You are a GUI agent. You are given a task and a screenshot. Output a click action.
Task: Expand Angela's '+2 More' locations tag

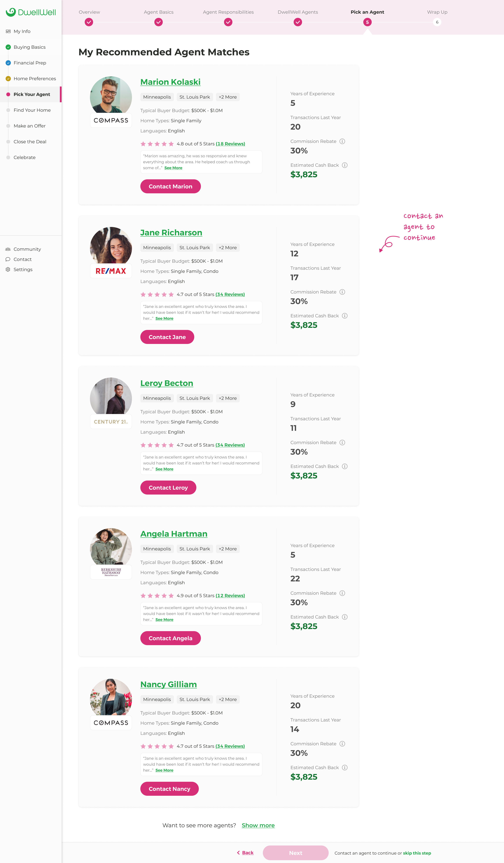pyautogui.click(x=227, y=549)
